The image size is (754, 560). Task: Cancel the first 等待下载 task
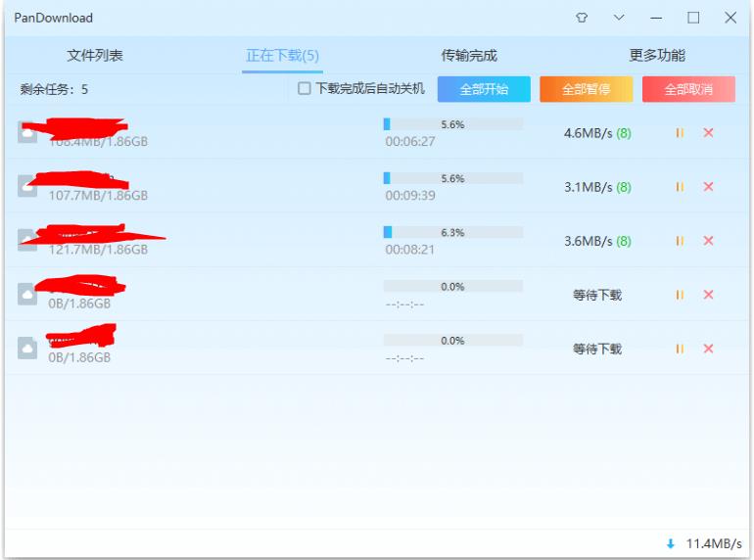point(708,295)
